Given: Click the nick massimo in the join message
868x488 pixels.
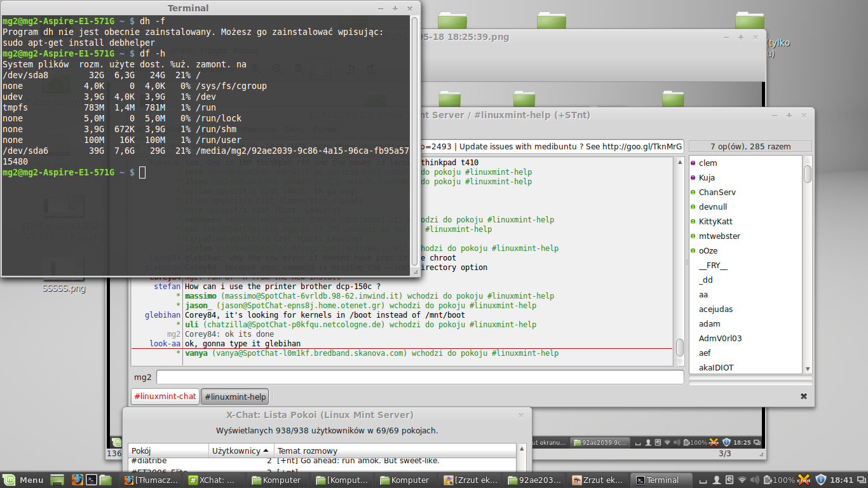Looking at the screenshot, I should (200, 296).
